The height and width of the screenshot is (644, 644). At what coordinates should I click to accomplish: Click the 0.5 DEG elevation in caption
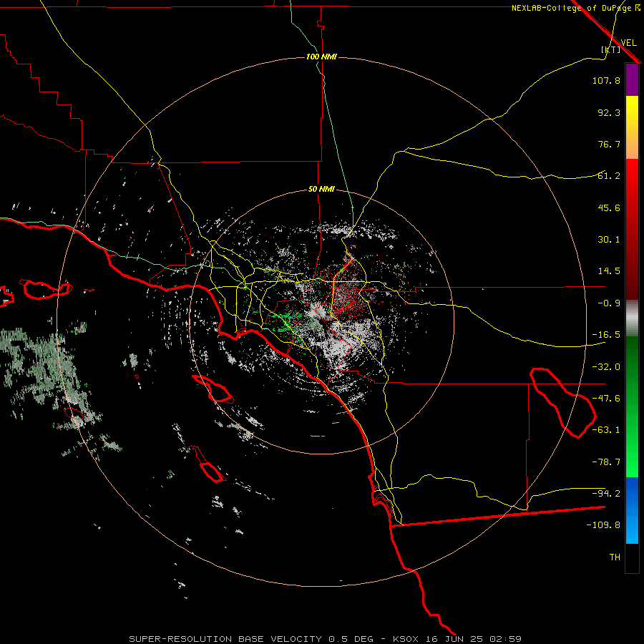pos(351,639)
